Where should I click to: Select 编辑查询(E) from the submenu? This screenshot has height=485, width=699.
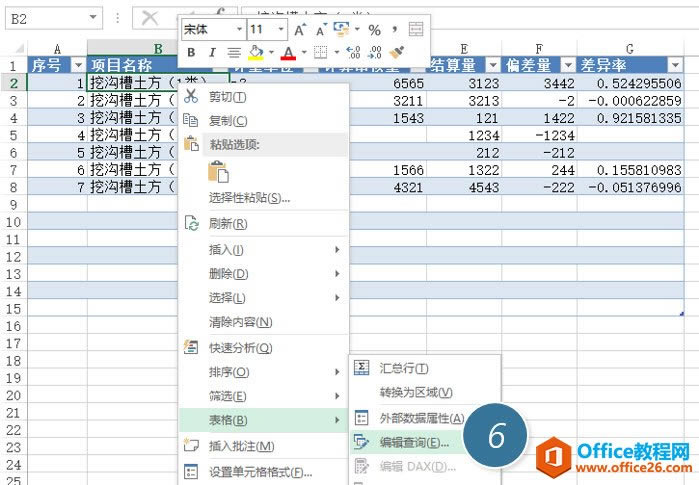pos(414,442)
